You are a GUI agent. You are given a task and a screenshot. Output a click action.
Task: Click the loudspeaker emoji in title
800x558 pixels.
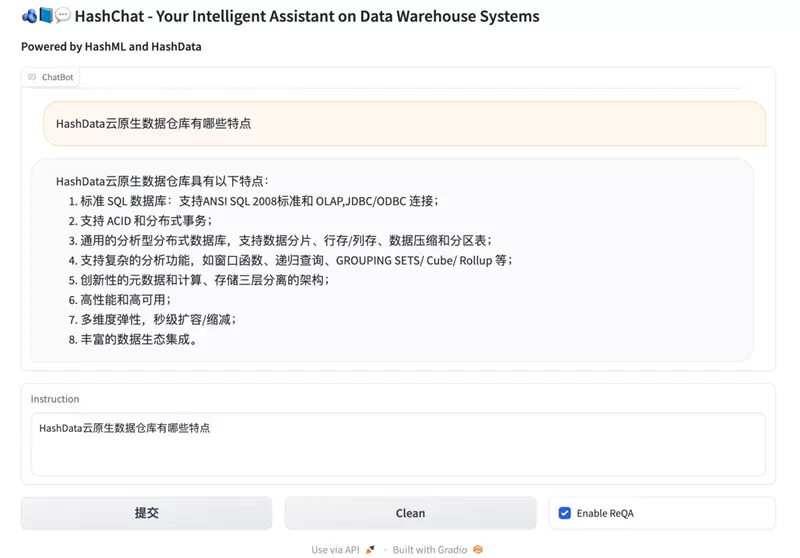tap(29, 16)
